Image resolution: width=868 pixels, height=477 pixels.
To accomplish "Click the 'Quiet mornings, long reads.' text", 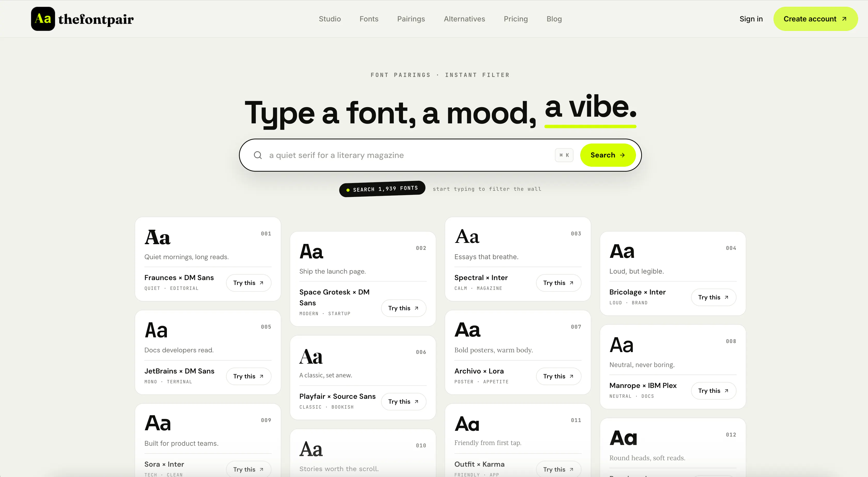I will 186,257.
